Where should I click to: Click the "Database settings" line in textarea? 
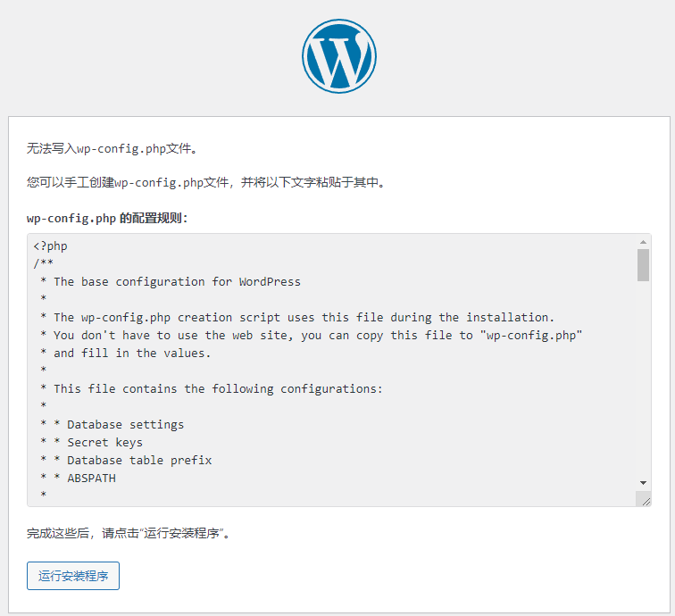pyautogui.click(x=125, y=424)
